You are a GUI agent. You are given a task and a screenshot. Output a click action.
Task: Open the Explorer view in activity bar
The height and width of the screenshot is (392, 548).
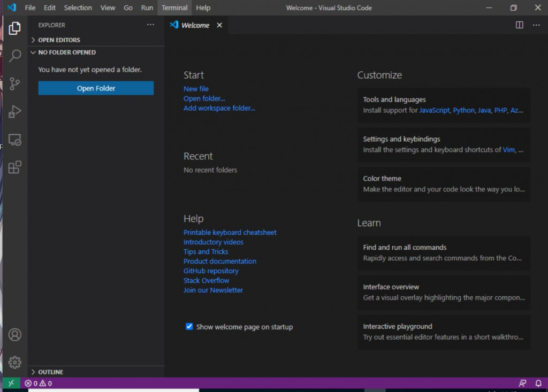[x=14, y=28]
